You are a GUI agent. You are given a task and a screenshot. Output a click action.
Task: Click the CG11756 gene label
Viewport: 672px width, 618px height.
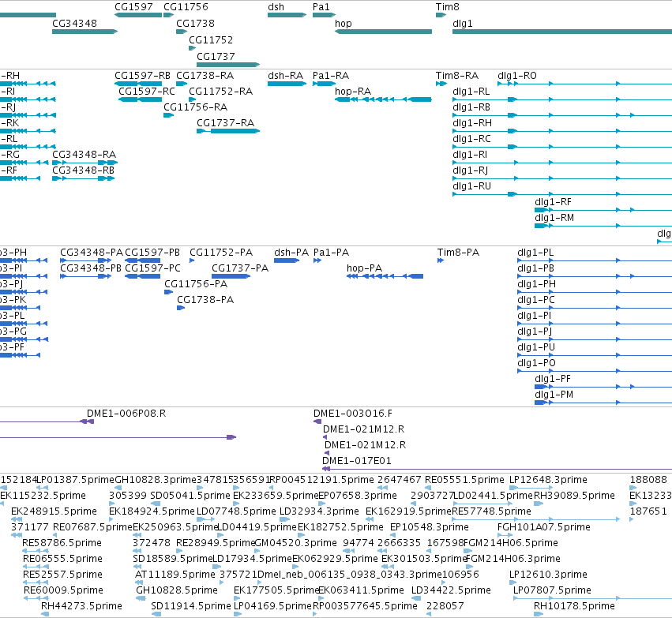pyautogui.click(x=186, y=7)
